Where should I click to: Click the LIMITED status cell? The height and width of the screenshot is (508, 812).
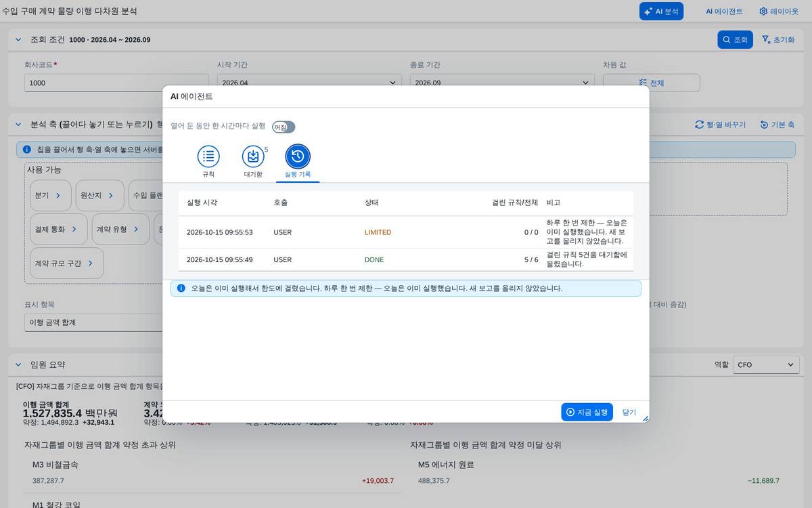click(x=378, y=232)
